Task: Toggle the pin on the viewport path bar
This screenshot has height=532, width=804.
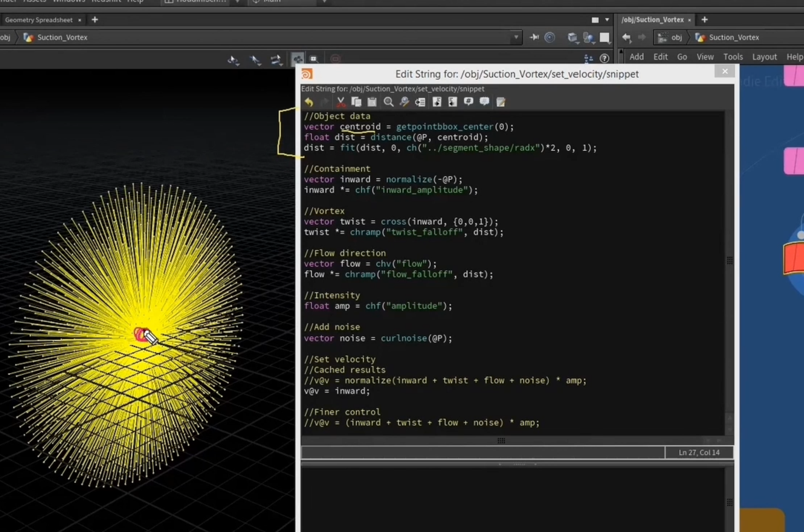Action: (534, 37)
